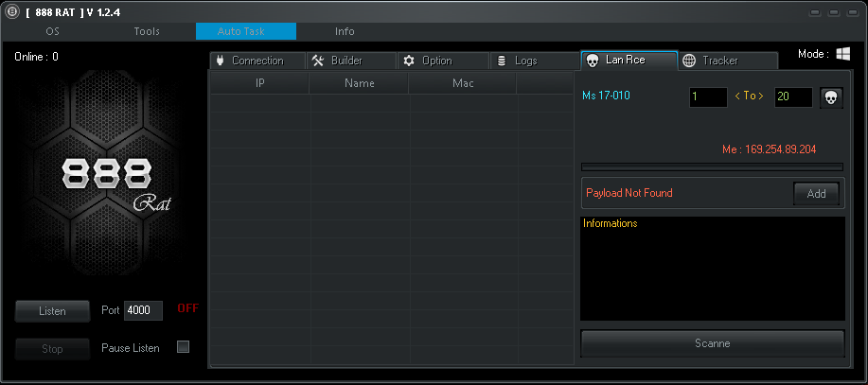The height and width of the screenshot is (385, 868).
Task: Click the Port number input field
Action: [143, 310]
